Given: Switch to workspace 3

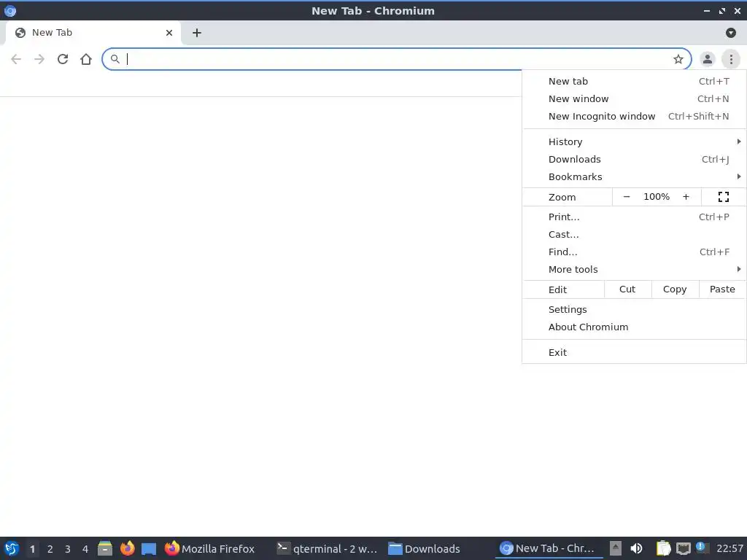Looking at the screenshot, I should [x=68, y=549].
